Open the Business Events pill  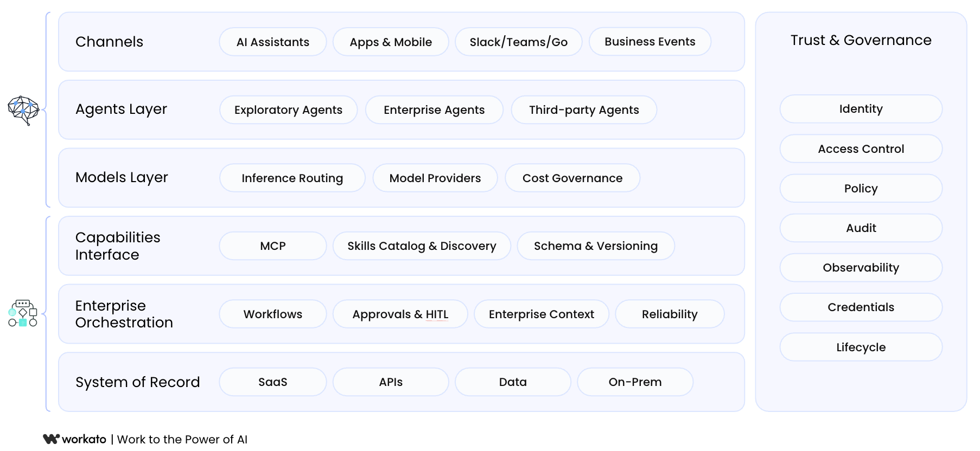pyautogui.click(x=650, y=42)
